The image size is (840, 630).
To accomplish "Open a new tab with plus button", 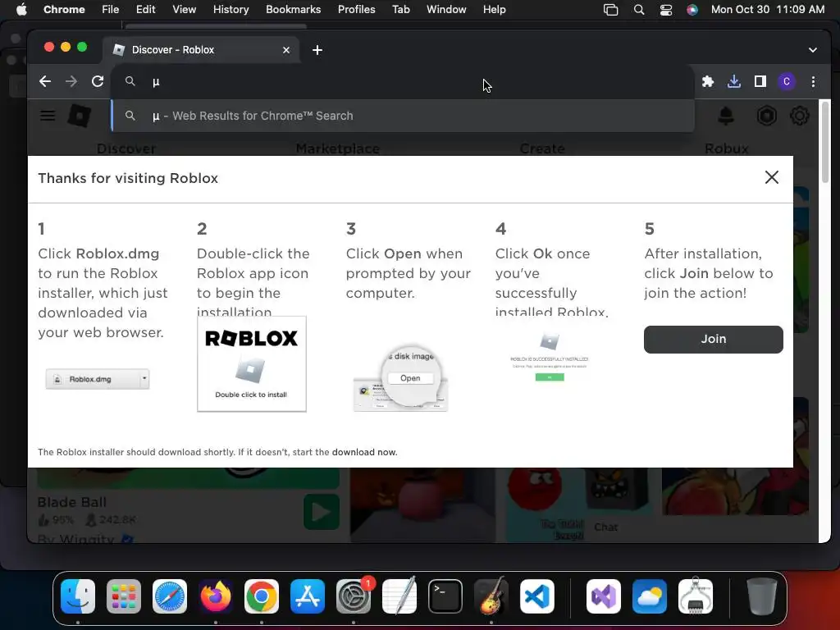I will pos(317,50).
